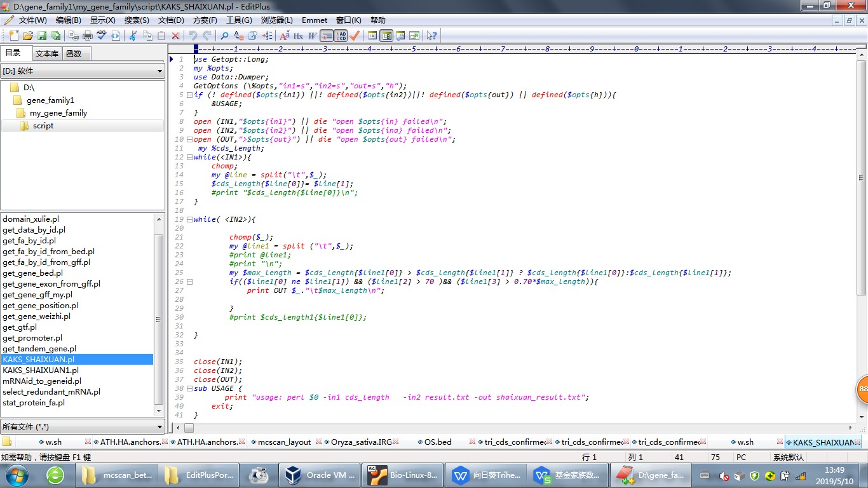Click the red X Delete icon

click(175, 36)
